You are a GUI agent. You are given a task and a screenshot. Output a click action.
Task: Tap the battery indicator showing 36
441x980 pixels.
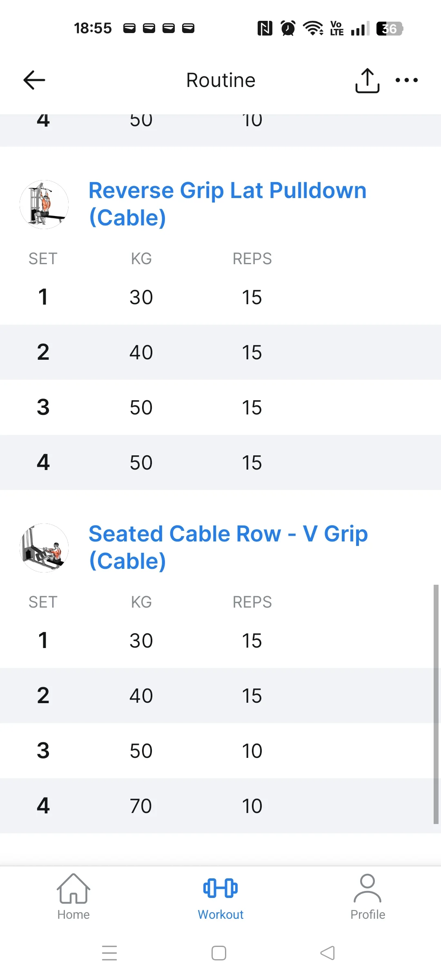(389, 28)
